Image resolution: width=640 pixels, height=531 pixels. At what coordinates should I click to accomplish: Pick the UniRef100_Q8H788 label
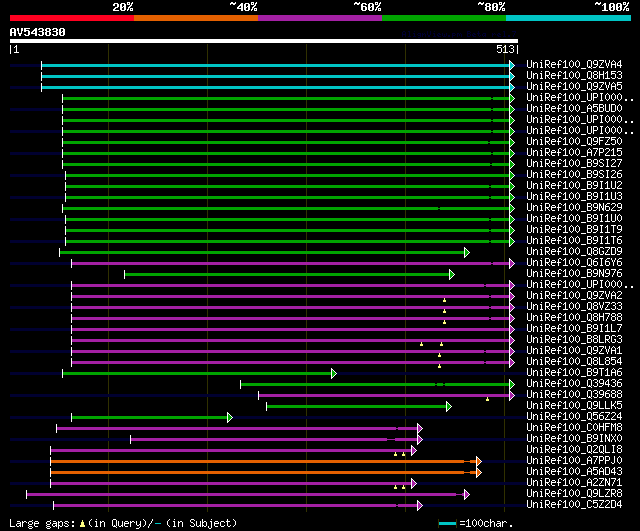[574, 318]
